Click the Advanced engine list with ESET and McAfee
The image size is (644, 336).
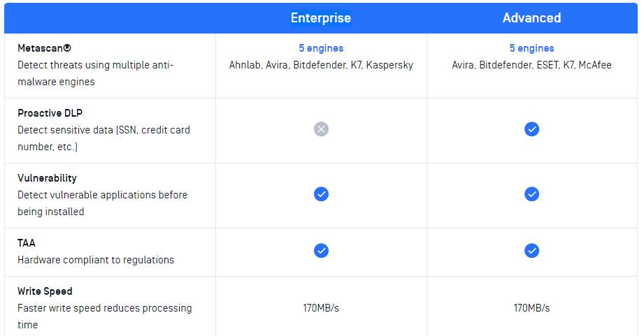531,65
